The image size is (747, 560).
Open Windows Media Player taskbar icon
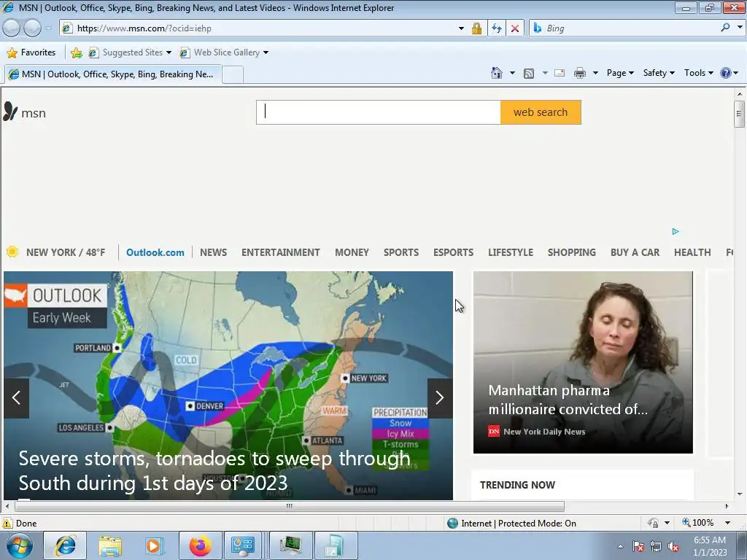pos(154,545)
